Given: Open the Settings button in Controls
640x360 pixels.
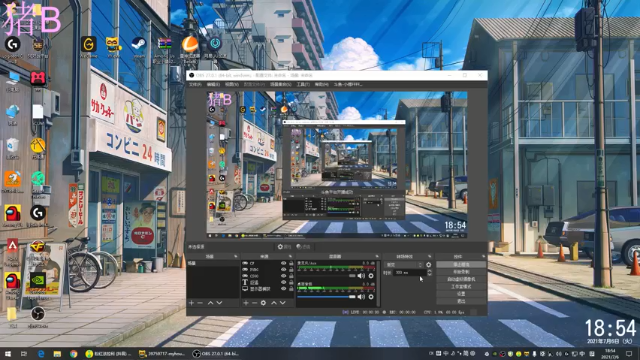Looking at the screenshot, I should coord(461,294).
